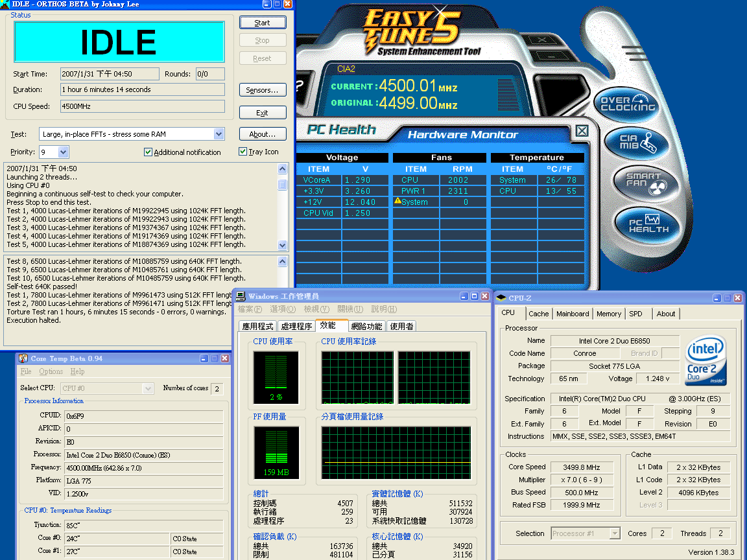The image size is (747, 560).
Task: Click the Intel Core 2 Duo logo
Action: click(705, 360)
